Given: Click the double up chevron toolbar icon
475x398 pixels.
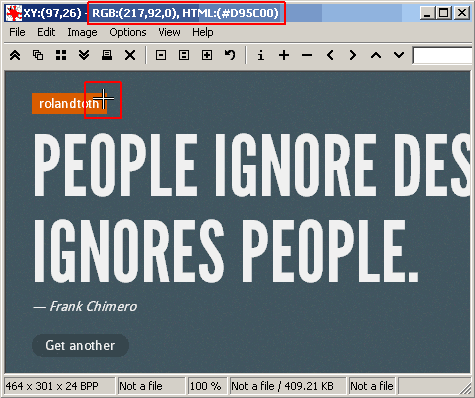Looking at the screenshot, I should pos(15,55).
